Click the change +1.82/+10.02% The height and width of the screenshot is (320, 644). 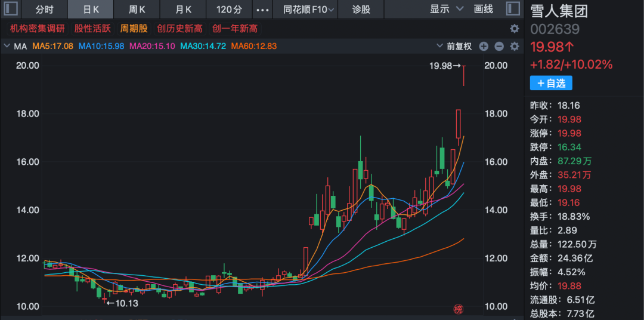click(571, 64)
